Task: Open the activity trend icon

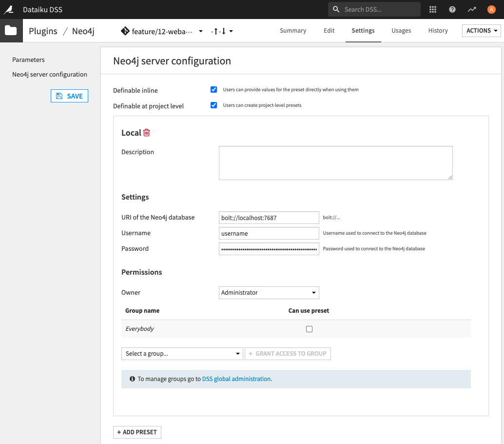Action: [471, 10]
